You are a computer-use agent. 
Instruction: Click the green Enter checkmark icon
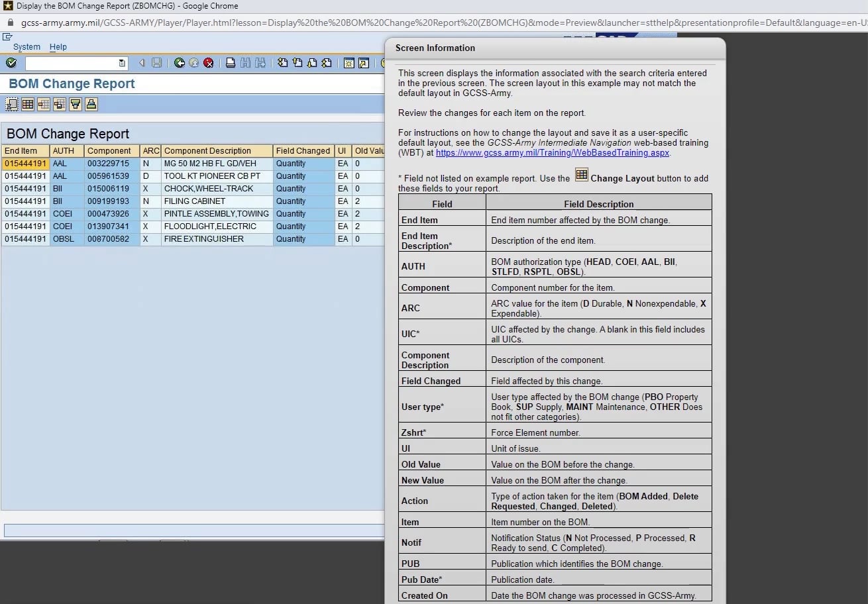pos(11,63)
